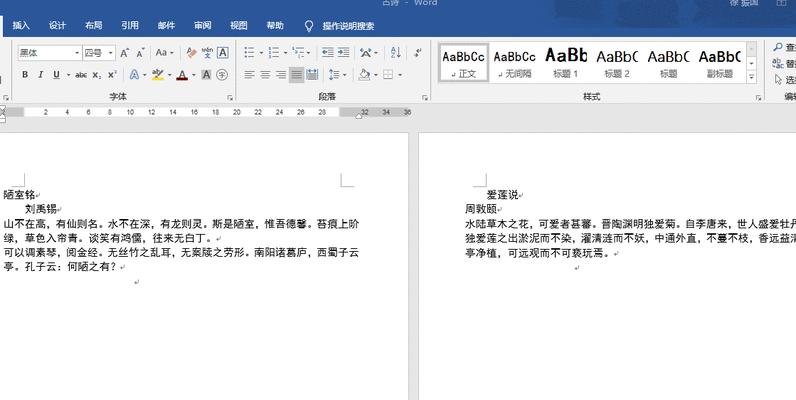
Task: Start a bulleted list
Action: pyautogui.click(x=249, y=53)
